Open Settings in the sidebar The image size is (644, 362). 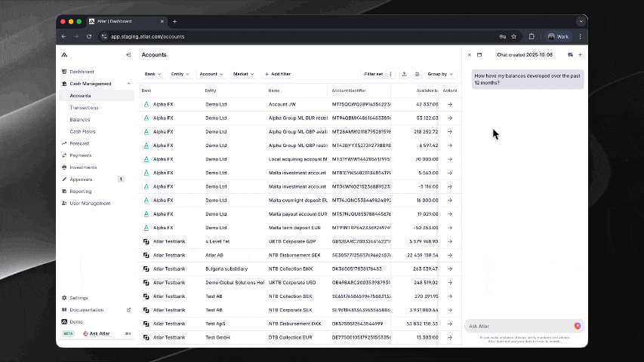79,298
